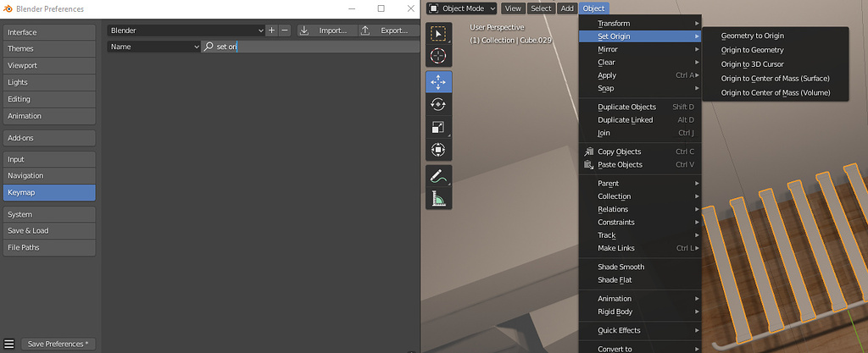Expand the Track submenu
This screenshot has height=353, width=868.
(640, 235)
